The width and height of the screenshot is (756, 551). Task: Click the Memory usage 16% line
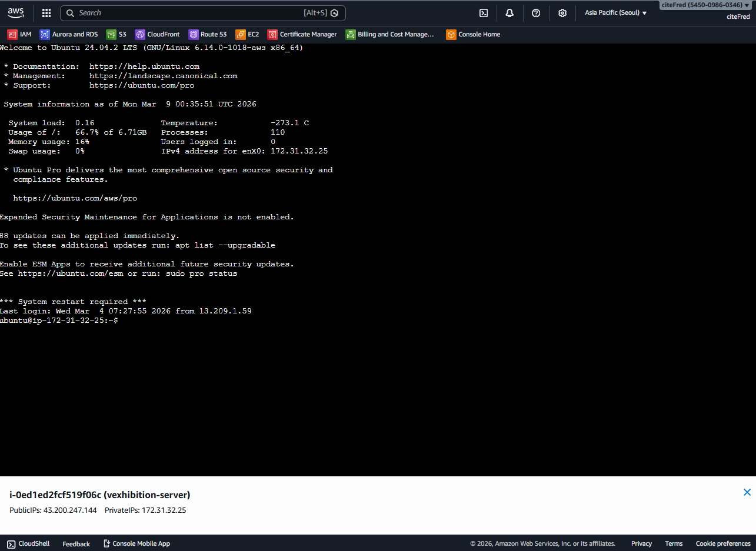(49, 142)
